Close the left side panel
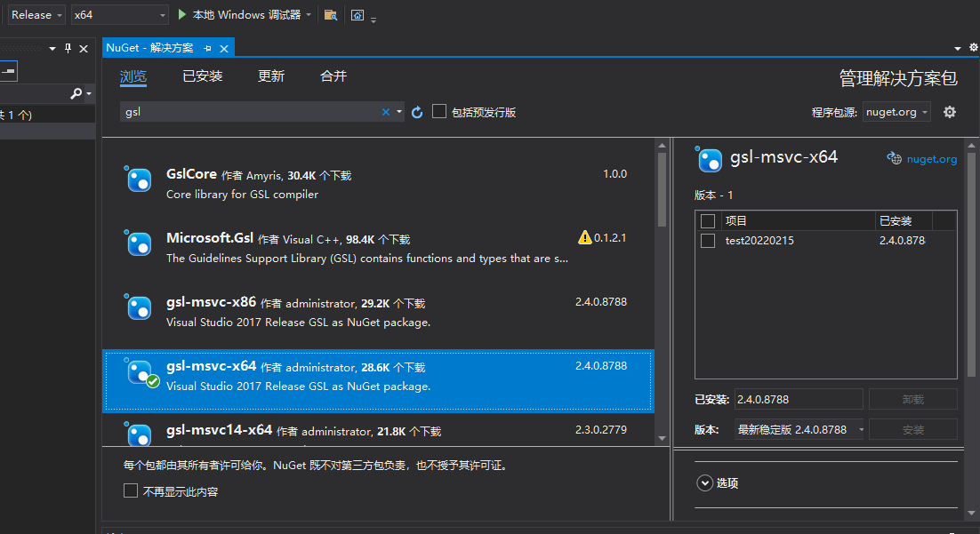Screen dimensions: 980x534 pyautogui.click(x=84, y=48)
